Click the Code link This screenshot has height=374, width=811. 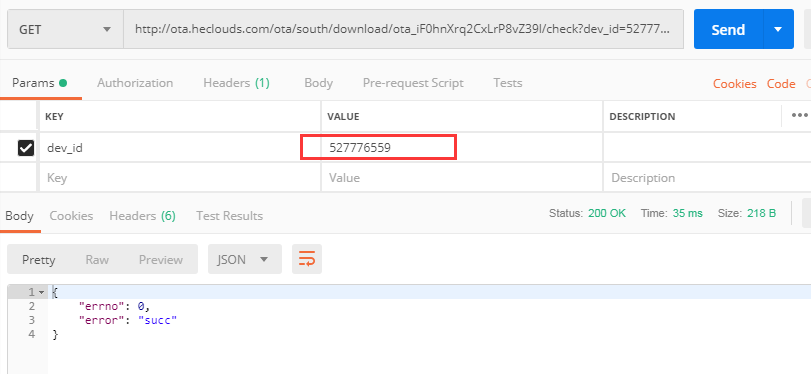781,84
